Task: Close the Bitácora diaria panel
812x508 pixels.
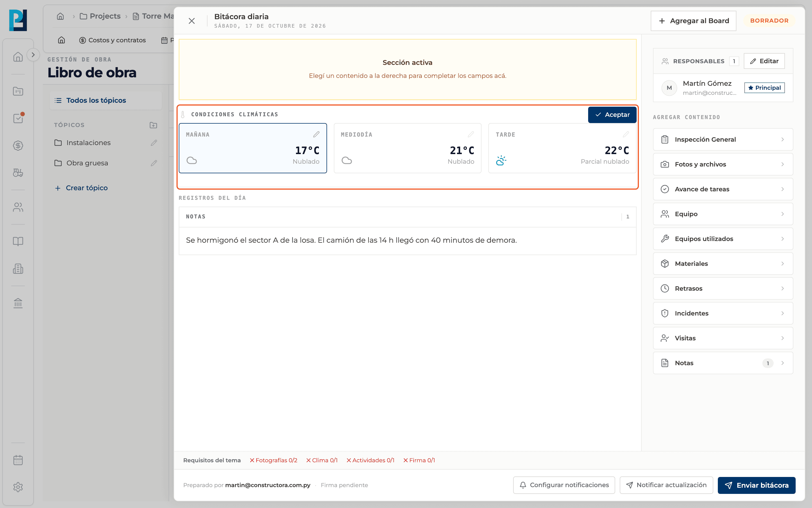Action: [192, 21]
